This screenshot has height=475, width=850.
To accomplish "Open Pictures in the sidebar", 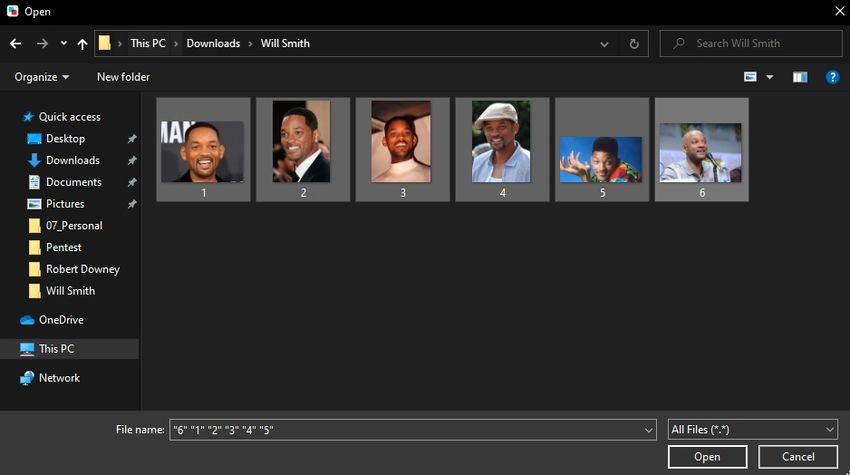I will point(65,203).
